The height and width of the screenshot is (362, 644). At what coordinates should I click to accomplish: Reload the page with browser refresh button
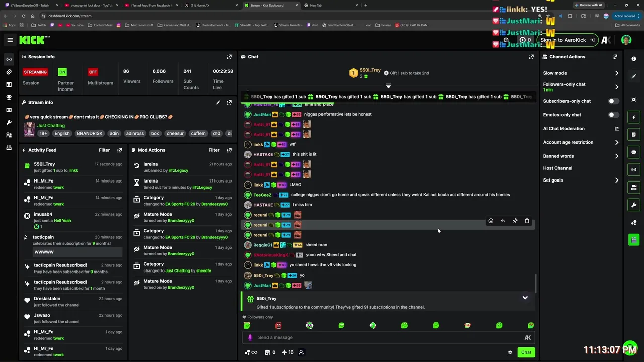[x=23, y=16]
